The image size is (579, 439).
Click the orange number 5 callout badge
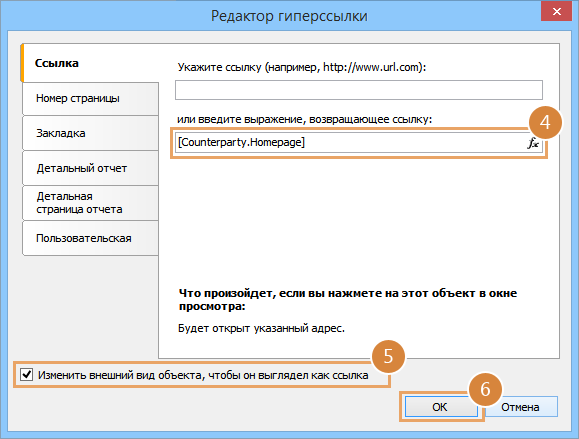click(388, 356)
